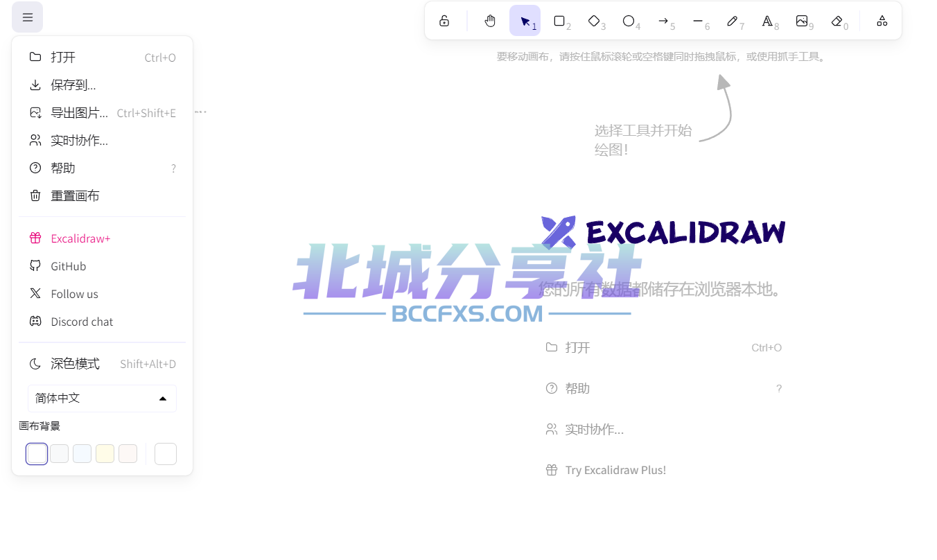Image resolution: width=937 pixels, height=560 pixels.
Task: Select the Insert image tool
Action: click(x=802, y=21)
